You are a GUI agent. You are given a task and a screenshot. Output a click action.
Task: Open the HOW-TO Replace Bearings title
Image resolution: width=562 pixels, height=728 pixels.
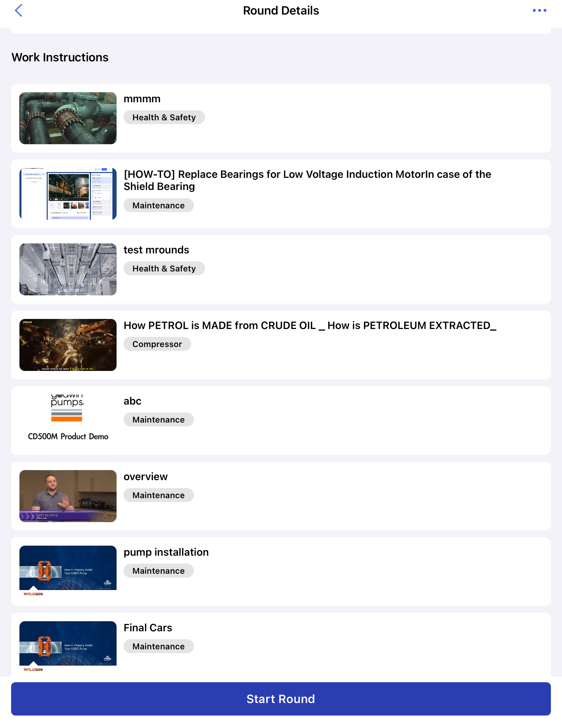click(307, 180)
